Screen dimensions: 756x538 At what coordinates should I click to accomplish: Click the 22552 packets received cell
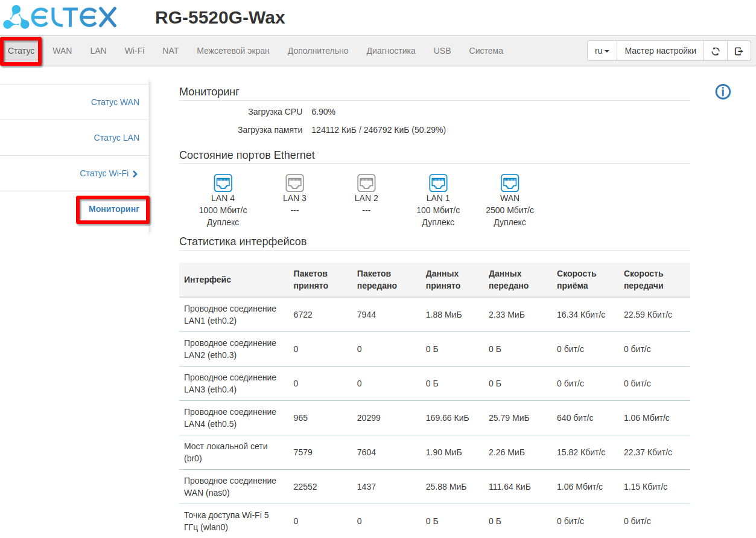click(x=305, y=487)
